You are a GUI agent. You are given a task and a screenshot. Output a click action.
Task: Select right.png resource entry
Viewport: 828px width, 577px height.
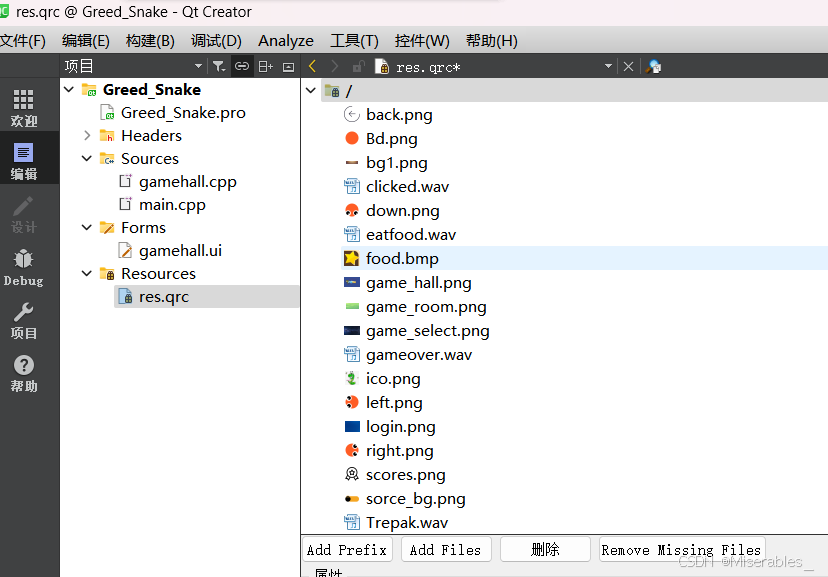tap(399, 450)
